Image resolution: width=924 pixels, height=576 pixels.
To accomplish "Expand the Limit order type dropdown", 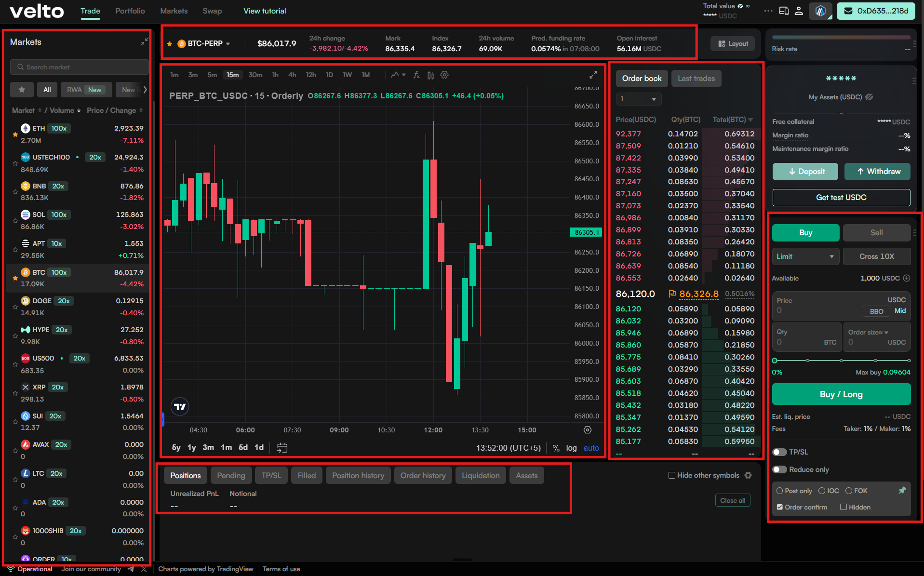I will pos(805,256).
